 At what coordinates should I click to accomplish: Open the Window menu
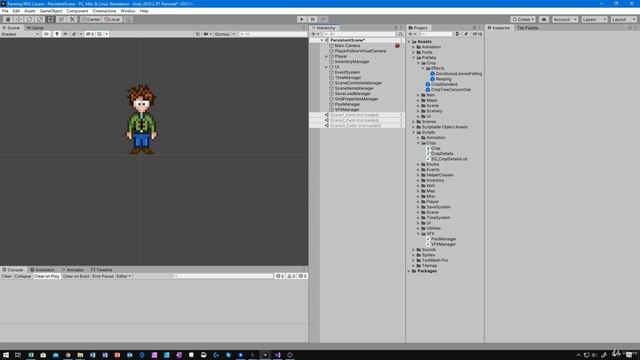128,11
